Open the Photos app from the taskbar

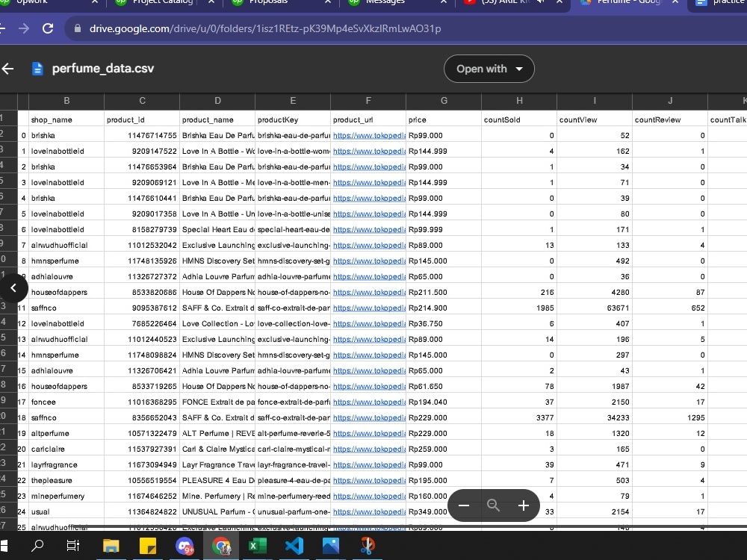click(x=331, y=545)
